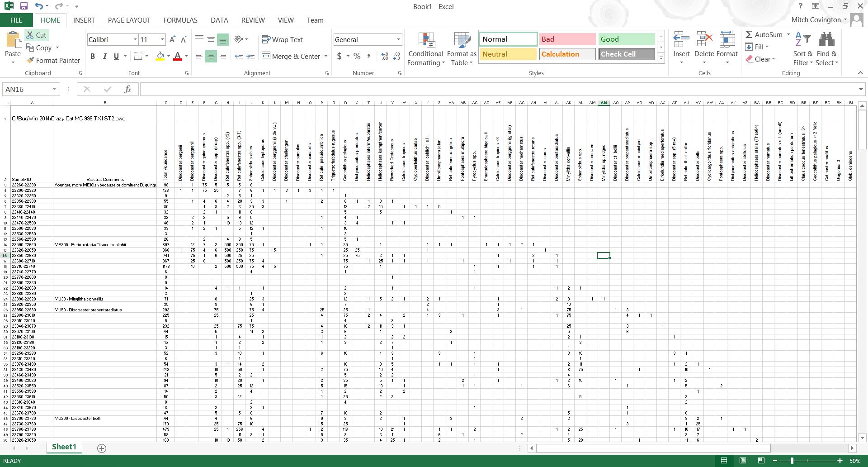
Task: Click the Save icon in quick access toolbar
Action: pyautogui.click(x=24, y=6)
